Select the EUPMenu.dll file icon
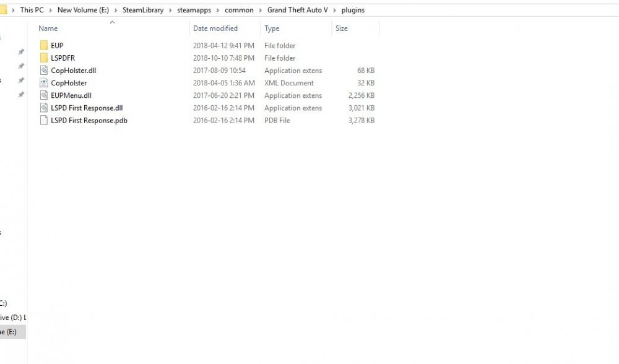The height and width of the screenshot is (364, 619). 44,95
